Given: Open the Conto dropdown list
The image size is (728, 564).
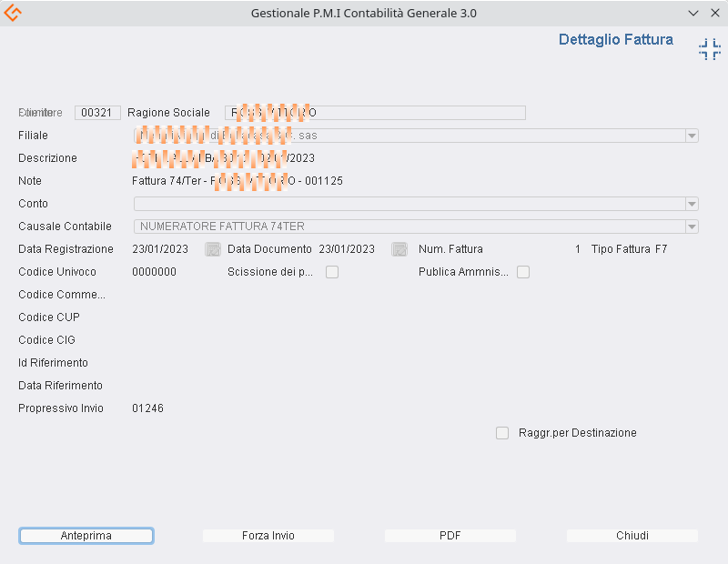Looking at the screenshot, I should [x=692, y=204].
